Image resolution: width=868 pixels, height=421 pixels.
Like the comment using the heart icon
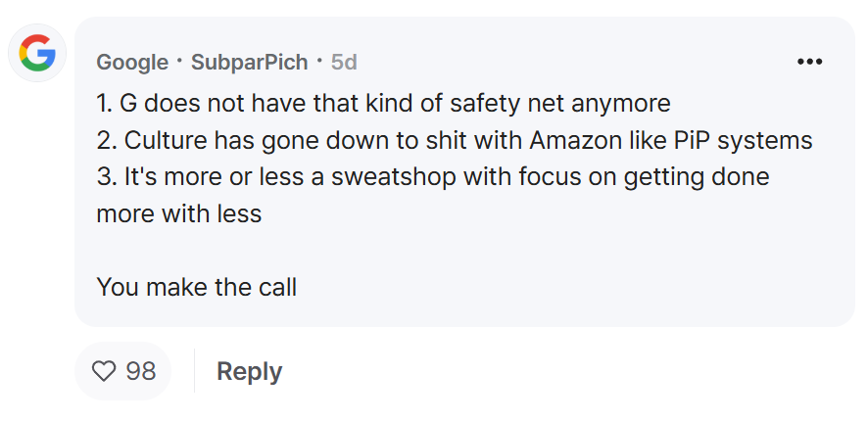coord(103,371)
